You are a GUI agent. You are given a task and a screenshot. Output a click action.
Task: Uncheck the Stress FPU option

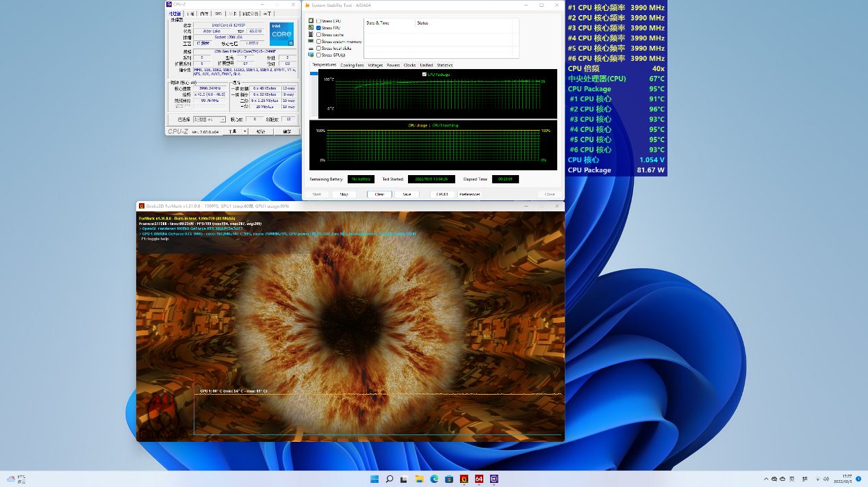(319, 28)
